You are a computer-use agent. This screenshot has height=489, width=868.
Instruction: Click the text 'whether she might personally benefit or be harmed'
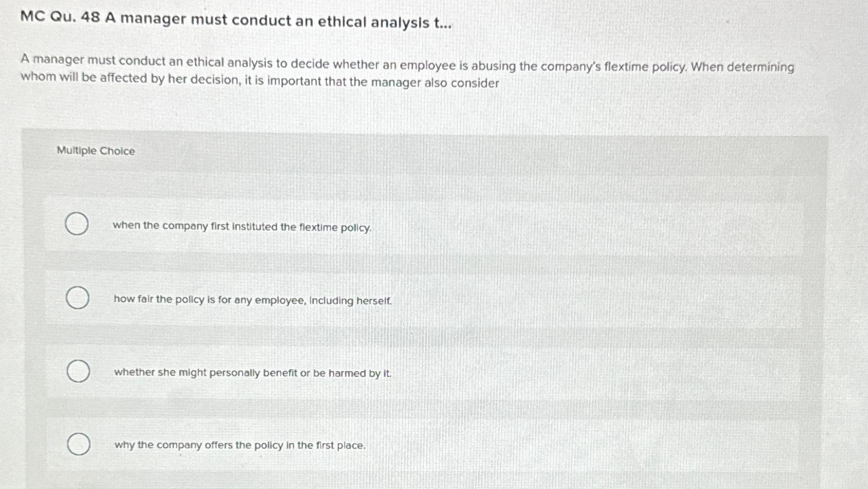[x=251, y=373]
